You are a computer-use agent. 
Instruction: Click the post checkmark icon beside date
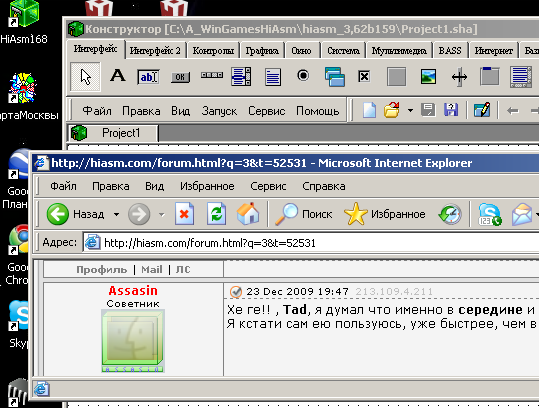(236, 292)
